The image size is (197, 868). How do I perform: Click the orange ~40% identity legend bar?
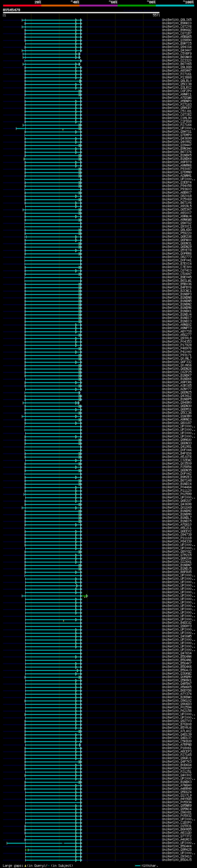[60, 6]
